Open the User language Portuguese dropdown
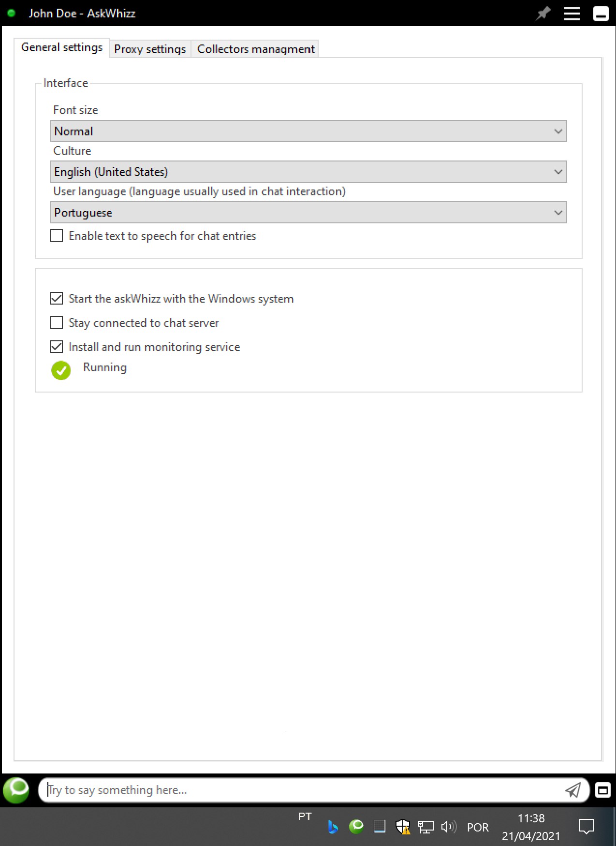The image size is (616, 846). coord(308,212)
